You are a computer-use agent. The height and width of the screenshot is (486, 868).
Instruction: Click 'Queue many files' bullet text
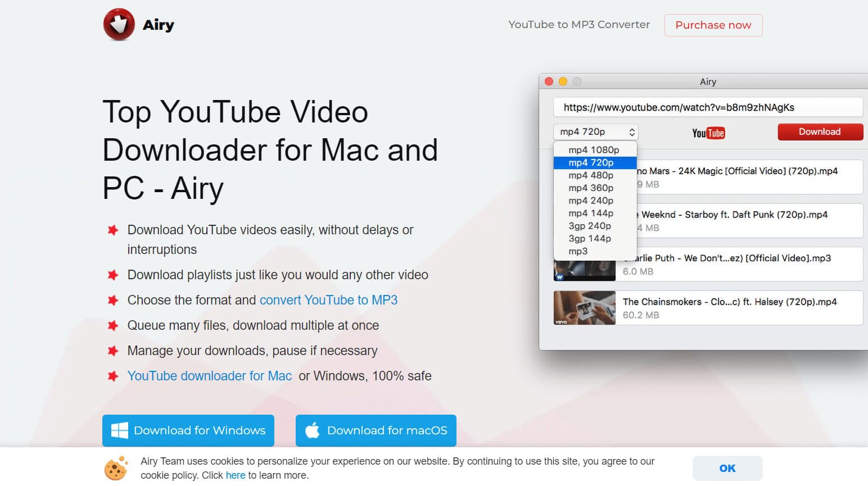pos(254,325)
